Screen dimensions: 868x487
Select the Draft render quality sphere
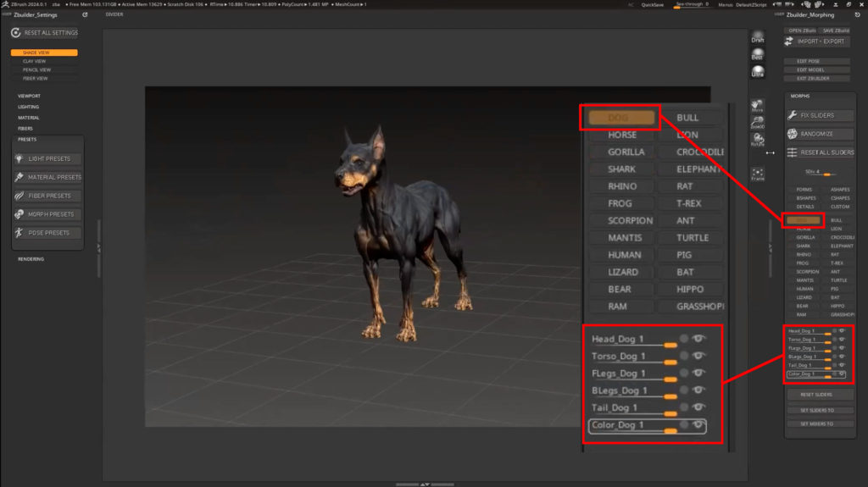pos(757,37)
